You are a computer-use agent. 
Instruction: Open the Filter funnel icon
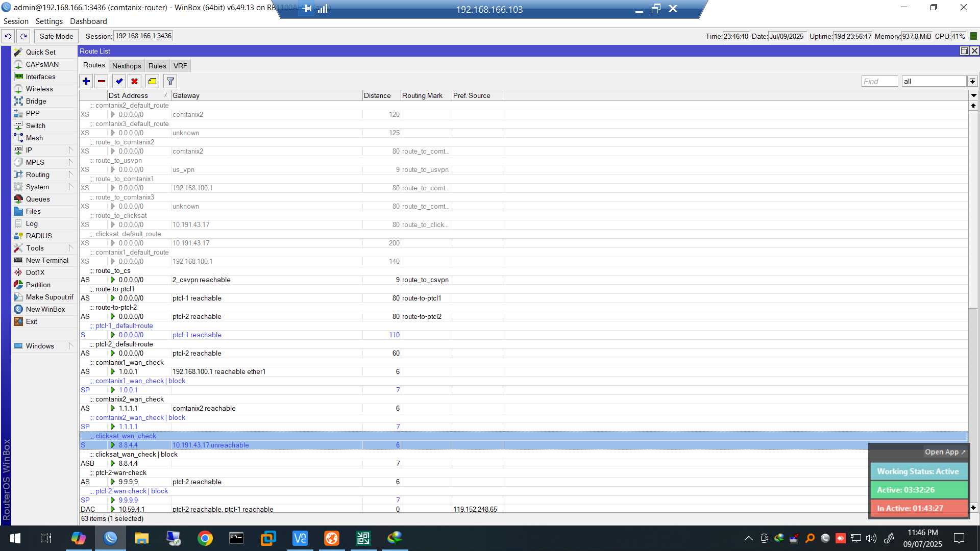point(170,81)
